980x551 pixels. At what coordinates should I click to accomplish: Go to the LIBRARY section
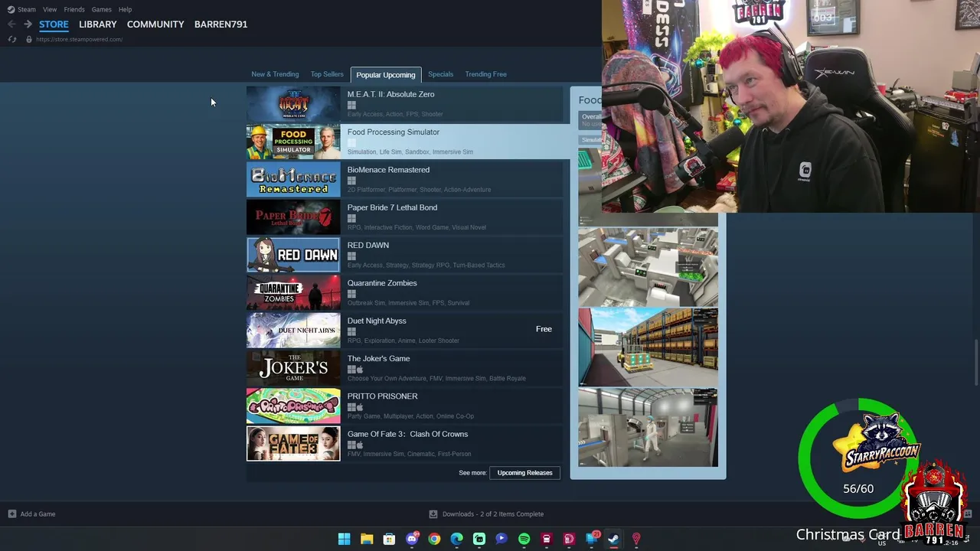pyautogui.click(x=98, y=24)
